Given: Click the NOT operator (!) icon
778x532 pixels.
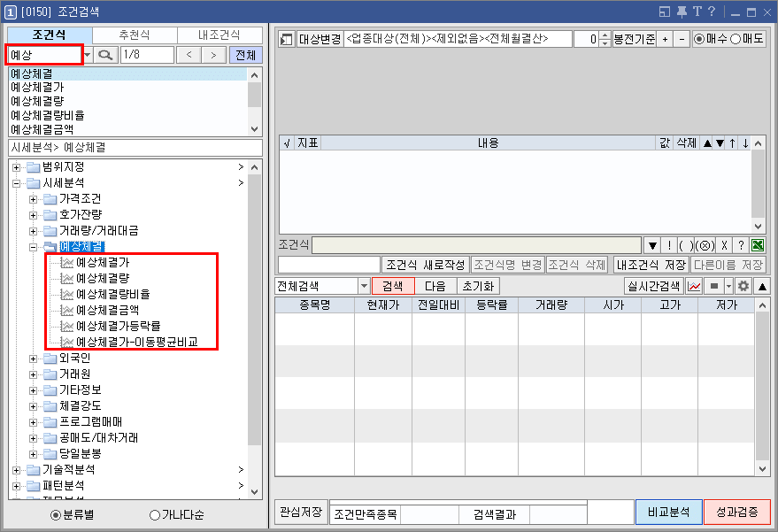Looking at the screenshot, I should tap(668, 244).
